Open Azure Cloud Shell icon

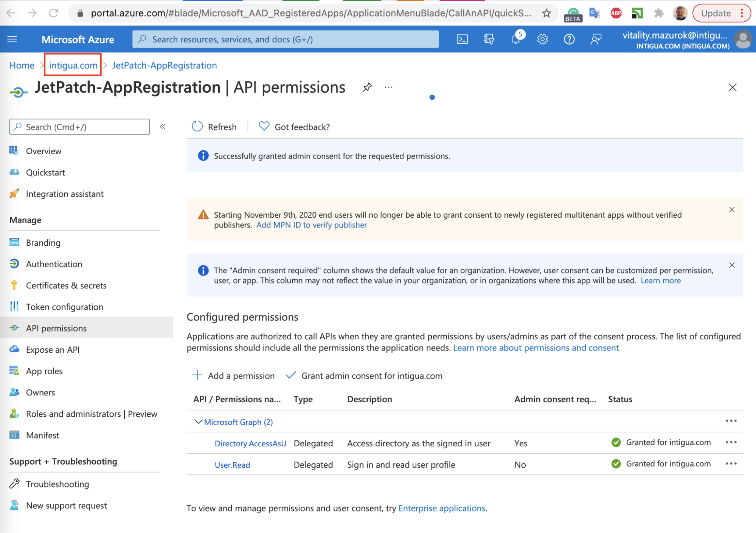pos(462,39)
